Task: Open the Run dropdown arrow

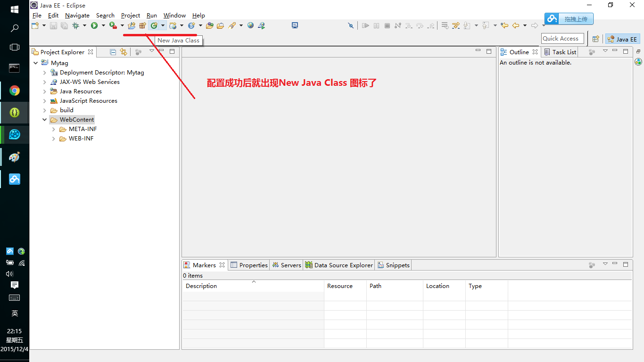Action: pyautogui.click(x=103, y=25)
